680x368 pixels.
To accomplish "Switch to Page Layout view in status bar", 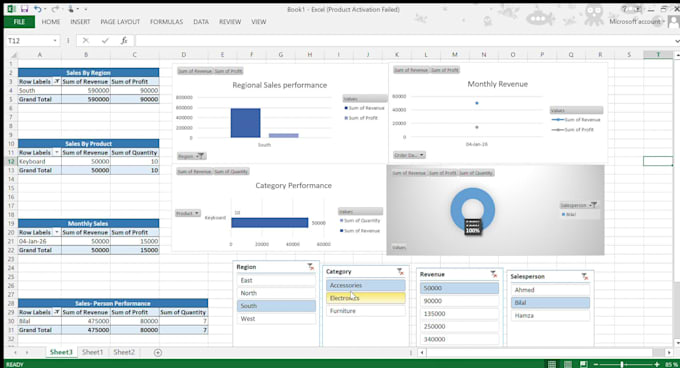I will pyautogui.click(x=568, y=364).
